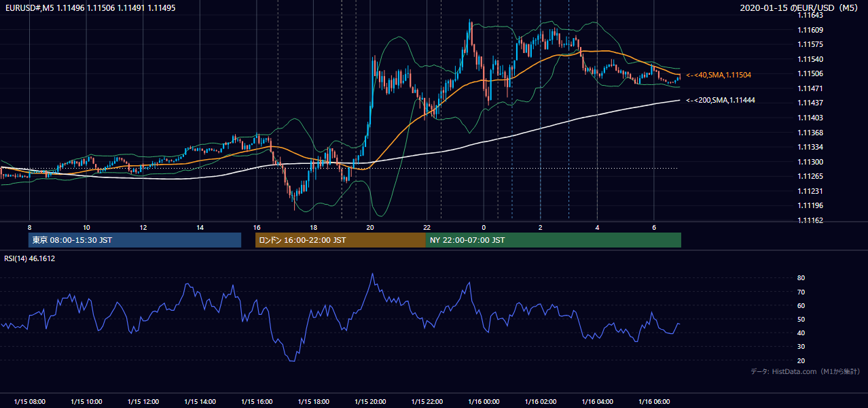
Task: Select the ロンドン 16:00-22:00 JST session bar
Action: click(x=340, y=240)
